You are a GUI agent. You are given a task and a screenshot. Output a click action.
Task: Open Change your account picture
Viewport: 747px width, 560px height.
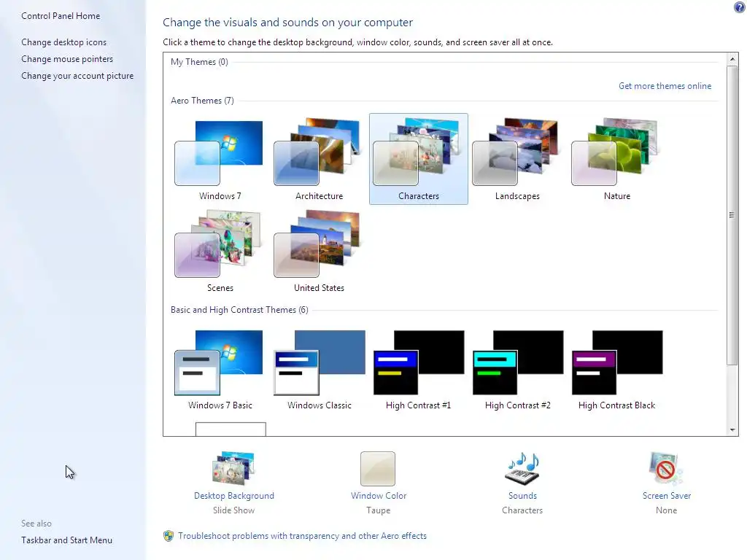77,76
